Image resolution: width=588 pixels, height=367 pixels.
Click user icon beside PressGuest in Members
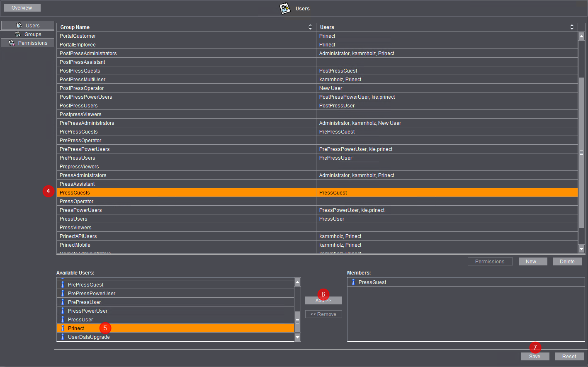353,282
